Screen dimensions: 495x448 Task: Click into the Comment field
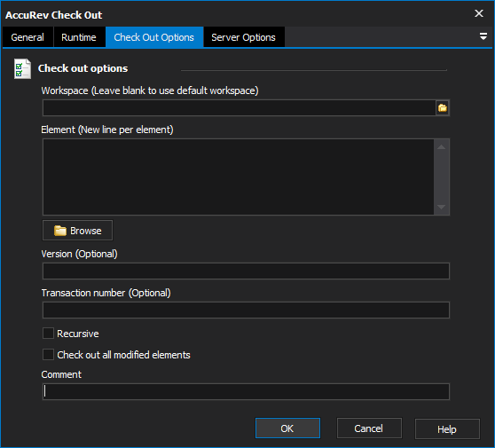coord(246,391)
